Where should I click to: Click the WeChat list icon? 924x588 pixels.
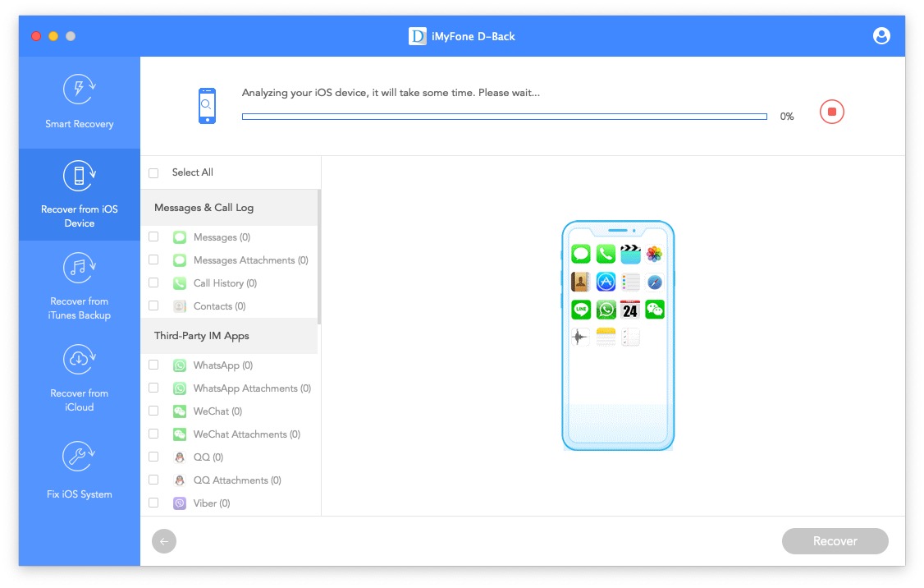[x=180, y=411]
